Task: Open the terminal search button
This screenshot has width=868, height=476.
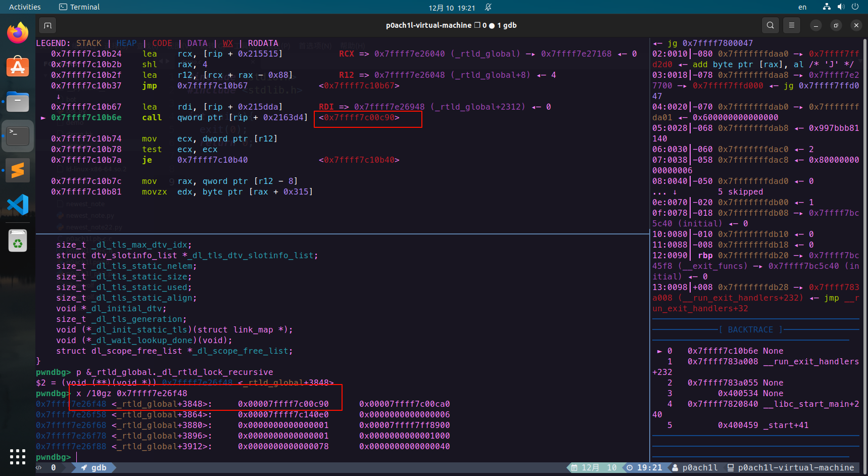Action: pyautogui.click(x=770, y=25)
